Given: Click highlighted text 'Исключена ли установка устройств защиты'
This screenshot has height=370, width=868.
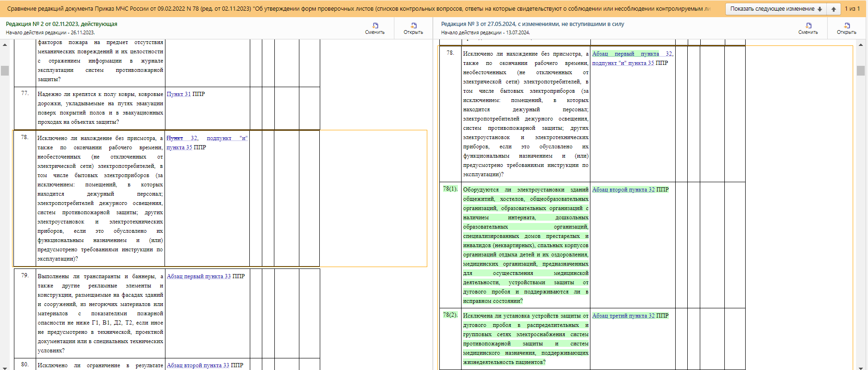Looking at the screenshot, I should (522, 316).
